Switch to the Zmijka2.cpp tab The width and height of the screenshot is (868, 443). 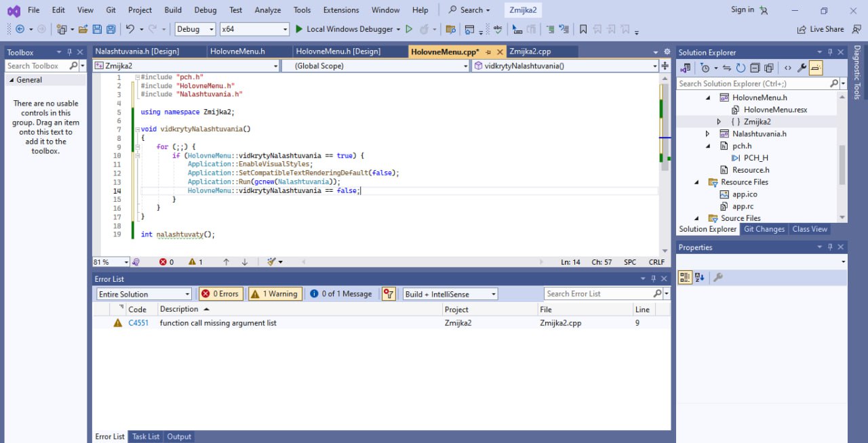(x=531, y=51)
